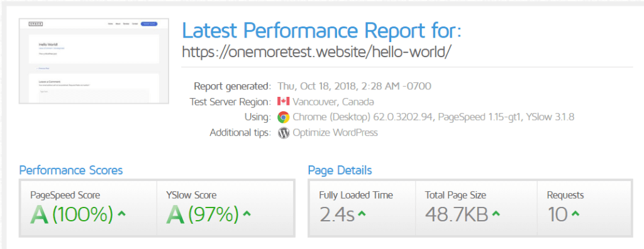Click the Vancouver, Canada server region text

[x=333, y=101]
